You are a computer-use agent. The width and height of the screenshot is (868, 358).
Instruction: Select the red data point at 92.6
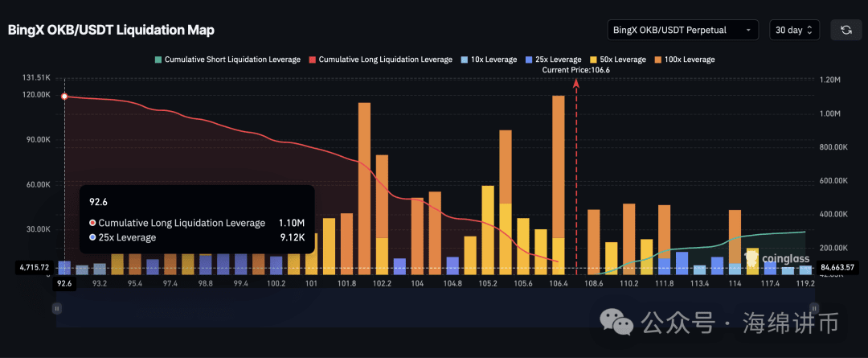[x=65, y=97]
